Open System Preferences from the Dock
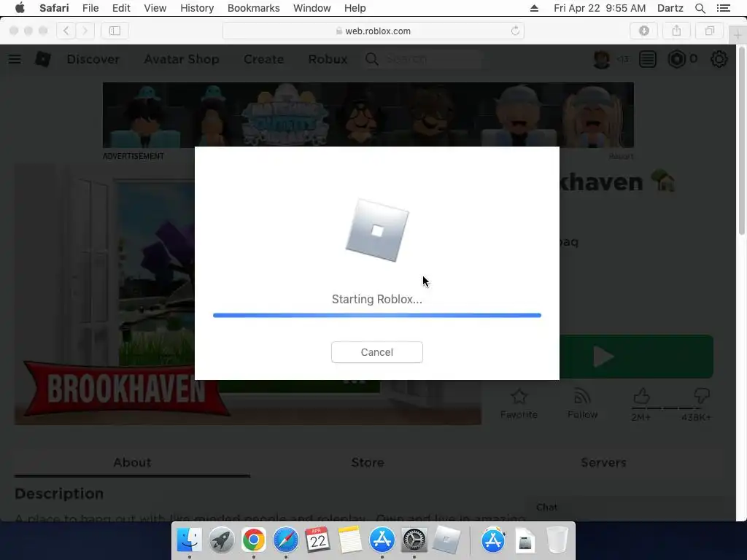The image size is (747, 560). click(414, 540)
